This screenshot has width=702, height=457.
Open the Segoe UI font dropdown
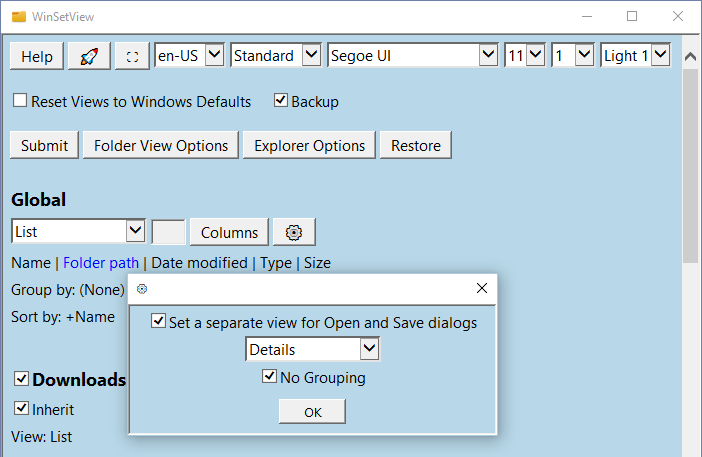[x=413, y=56]
